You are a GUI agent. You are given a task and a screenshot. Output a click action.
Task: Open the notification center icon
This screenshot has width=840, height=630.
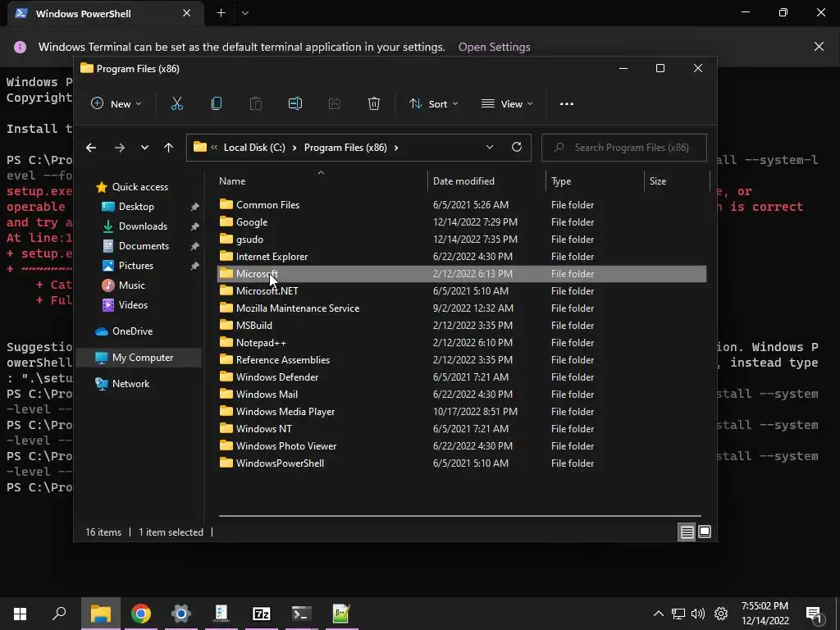click(x=815, y=614)
